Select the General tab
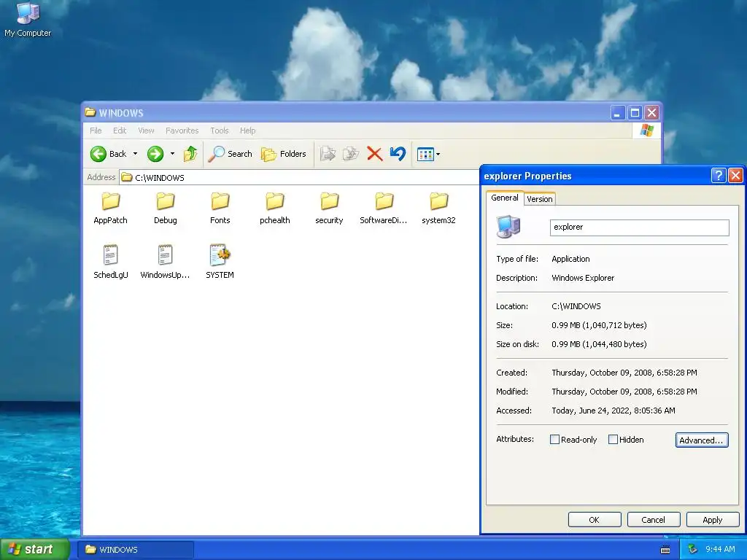The width and height of the screenshot is (747, 560). click(x=505, y=198)
